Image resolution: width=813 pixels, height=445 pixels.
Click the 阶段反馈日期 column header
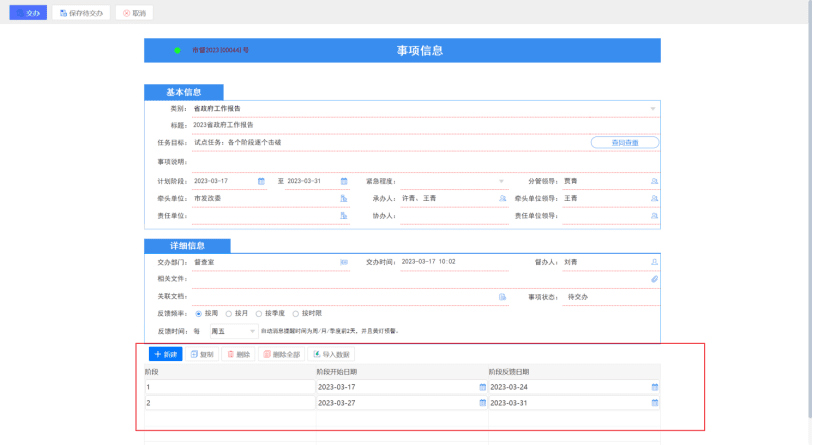click(x=509, y=372)
